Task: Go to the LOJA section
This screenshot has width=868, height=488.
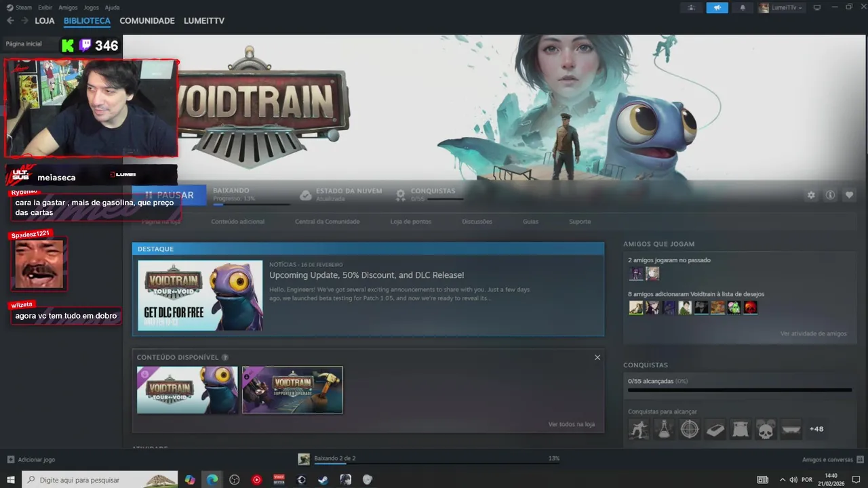Action: pyautogui.click(x=45, y=21)
